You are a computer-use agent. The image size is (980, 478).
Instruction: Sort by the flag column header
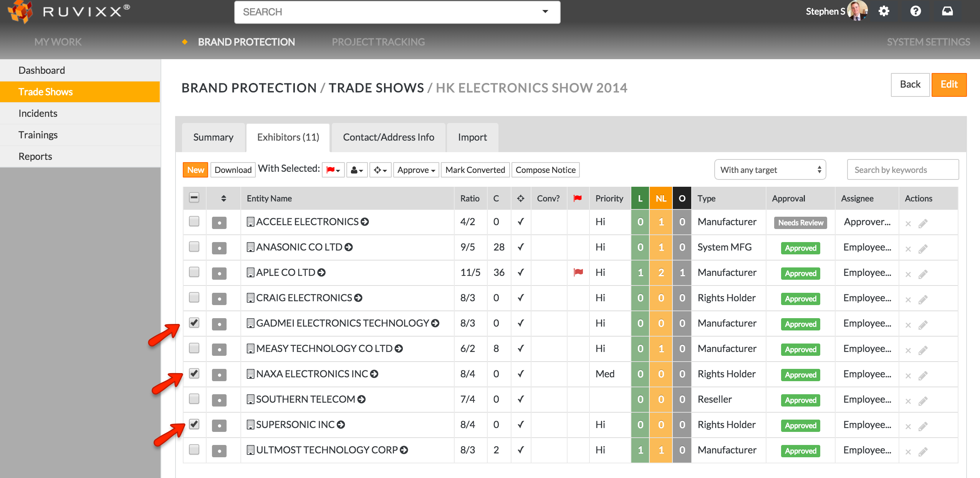578,198
